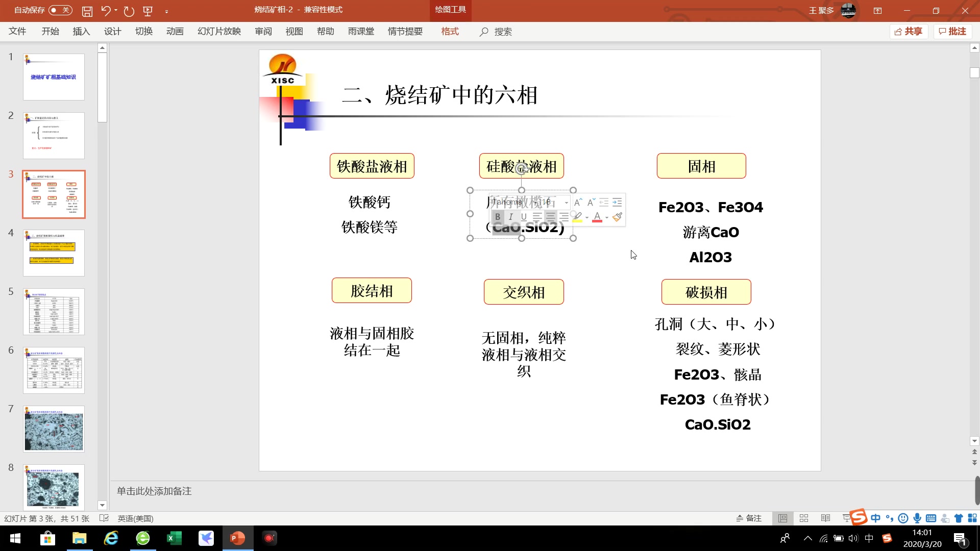The height and width of the screenshot is (551, 980).
Task: Click the Underline formatting icon
Action: coord(524,217)
